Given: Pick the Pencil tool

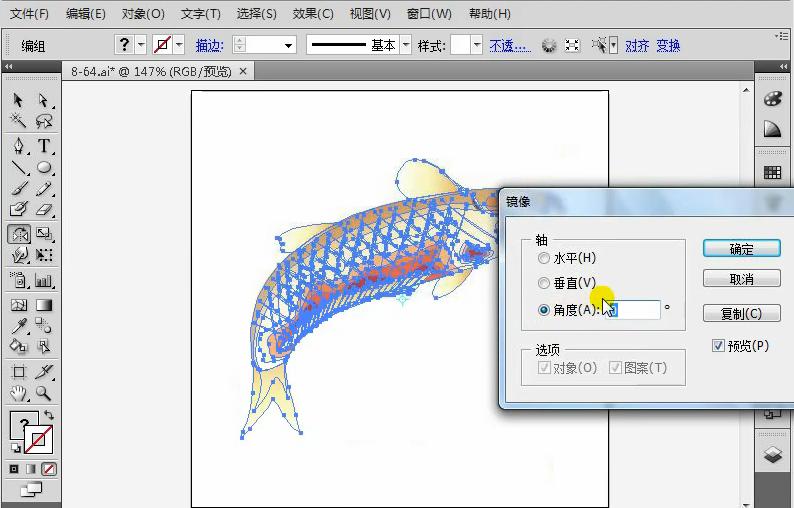Looking at the screenshot, I should tap(44, 188).
